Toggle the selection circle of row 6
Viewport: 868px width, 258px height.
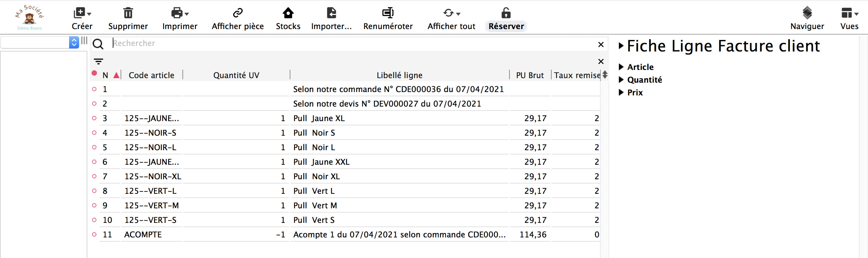click(94, 162)
